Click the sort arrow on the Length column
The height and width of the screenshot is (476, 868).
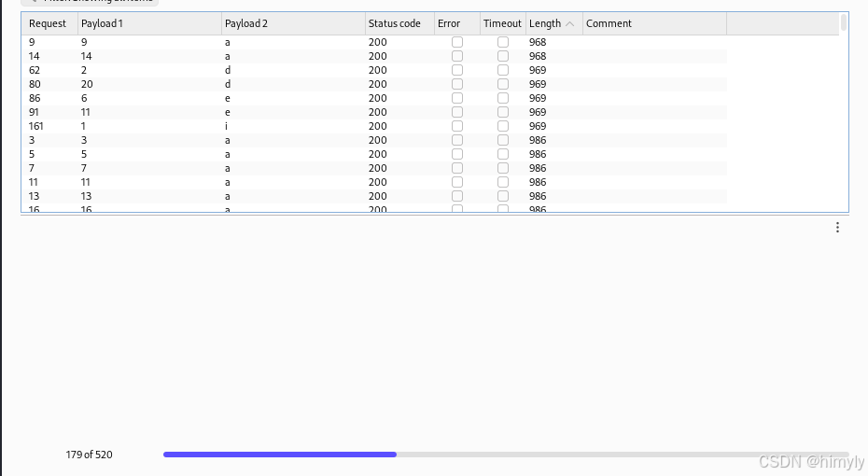(x=569, y=24)
